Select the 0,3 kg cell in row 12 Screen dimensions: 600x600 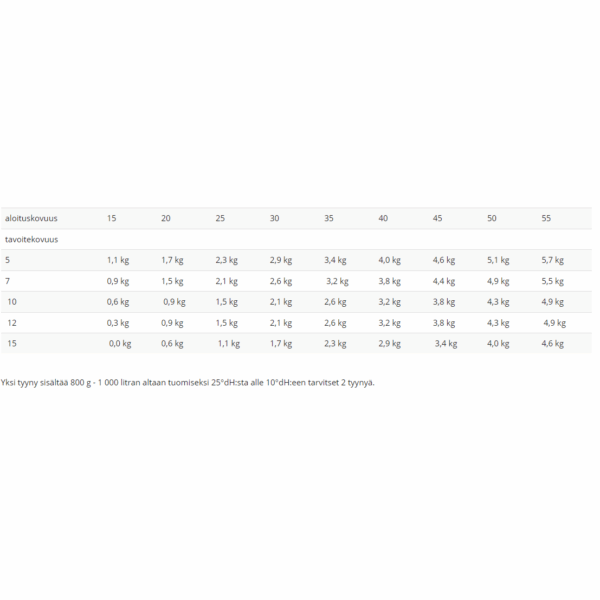tap(118, 323)
